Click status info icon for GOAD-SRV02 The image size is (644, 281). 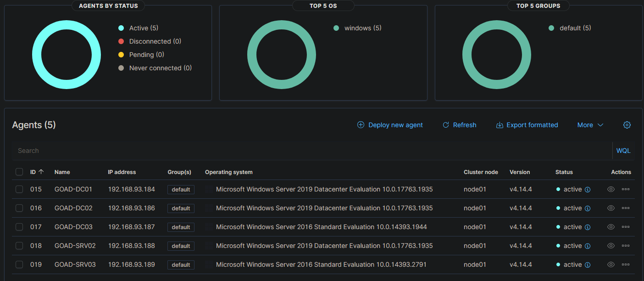click(588, 246)
